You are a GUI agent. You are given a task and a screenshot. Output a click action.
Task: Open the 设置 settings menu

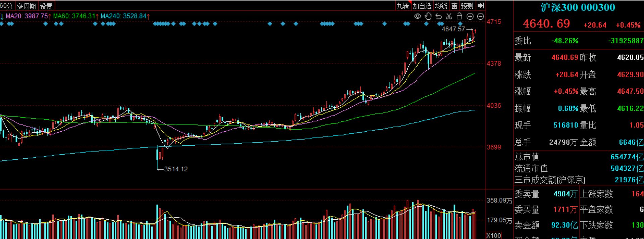pyautogui.click(x=46, y=6)
